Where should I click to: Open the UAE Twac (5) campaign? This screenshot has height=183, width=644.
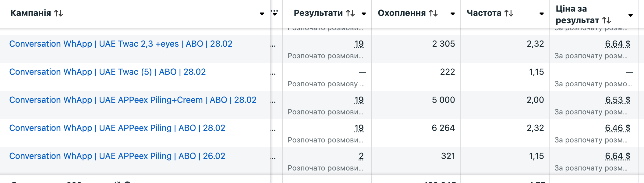point(107,72)
